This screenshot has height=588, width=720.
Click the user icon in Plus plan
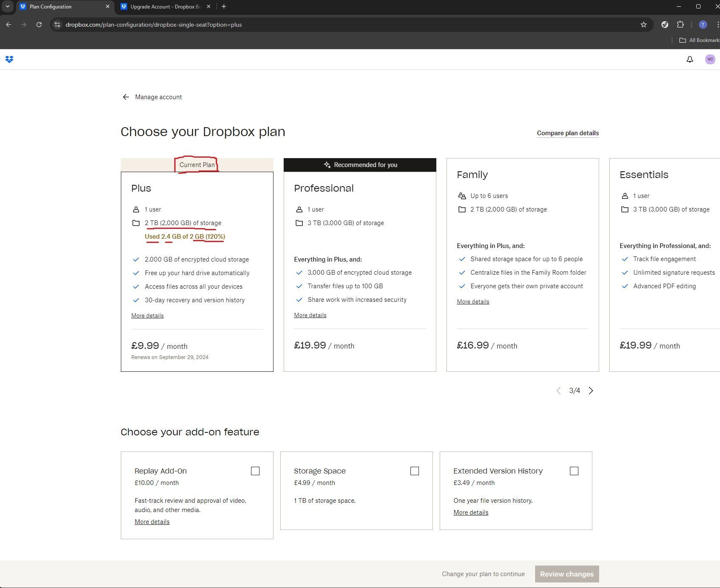click(136, 209)
